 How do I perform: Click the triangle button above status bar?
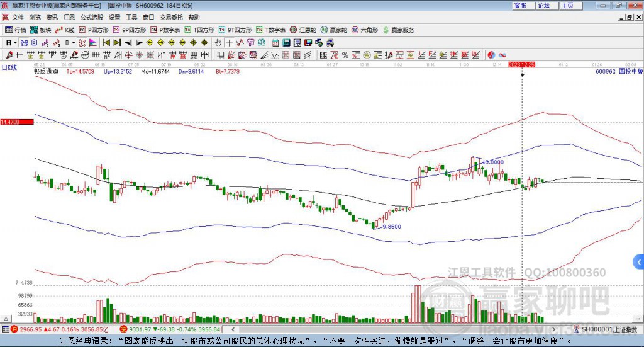(6, 319)
